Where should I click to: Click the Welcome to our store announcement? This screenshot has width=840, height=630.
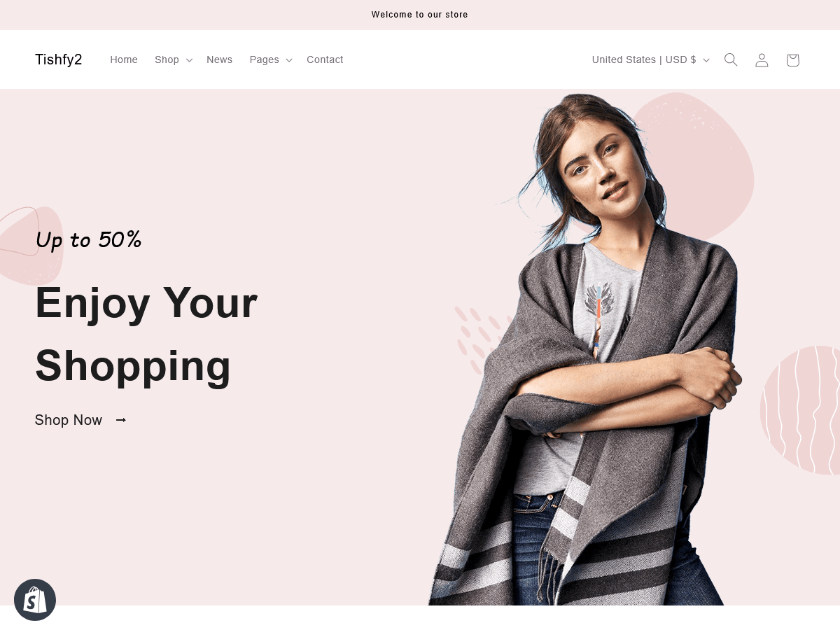click(x=420, y=15)
